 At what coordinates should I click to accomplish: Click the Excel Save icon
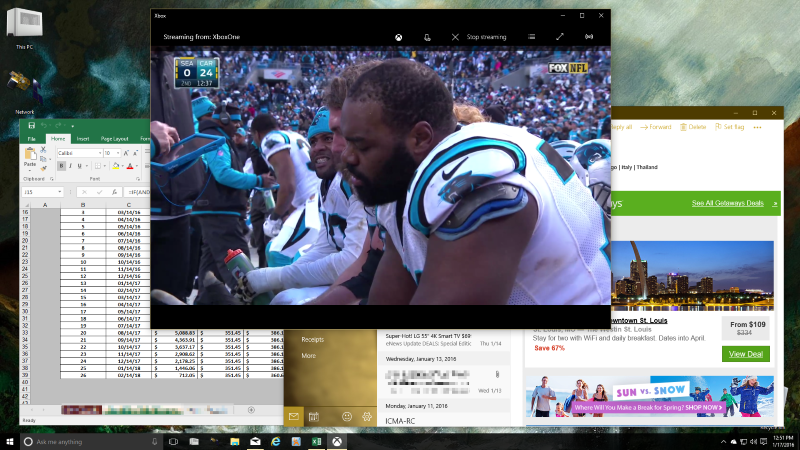click(32, 126)
